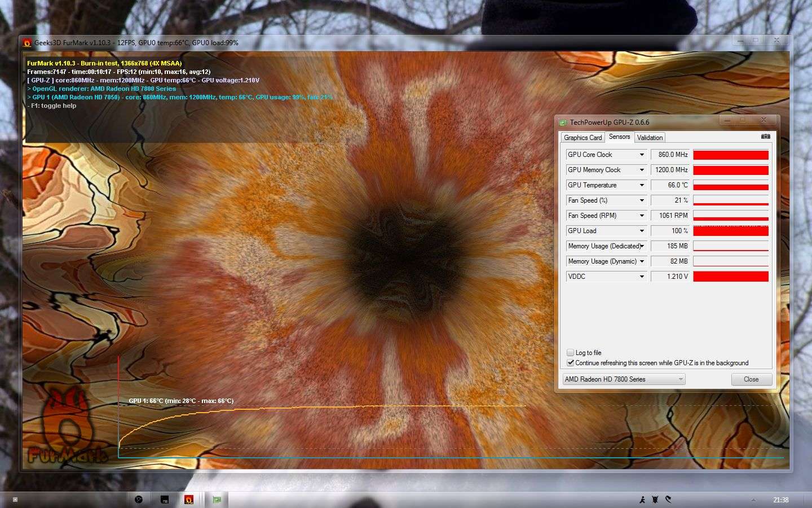Click the GPU 1 temperature graph label
Screen dimensions: 812x508
181,401
